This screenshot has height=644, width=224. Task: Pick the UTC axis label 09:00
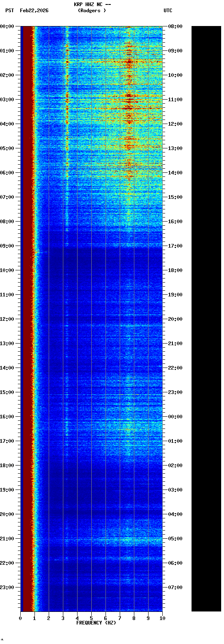click(x=175, y=51)
